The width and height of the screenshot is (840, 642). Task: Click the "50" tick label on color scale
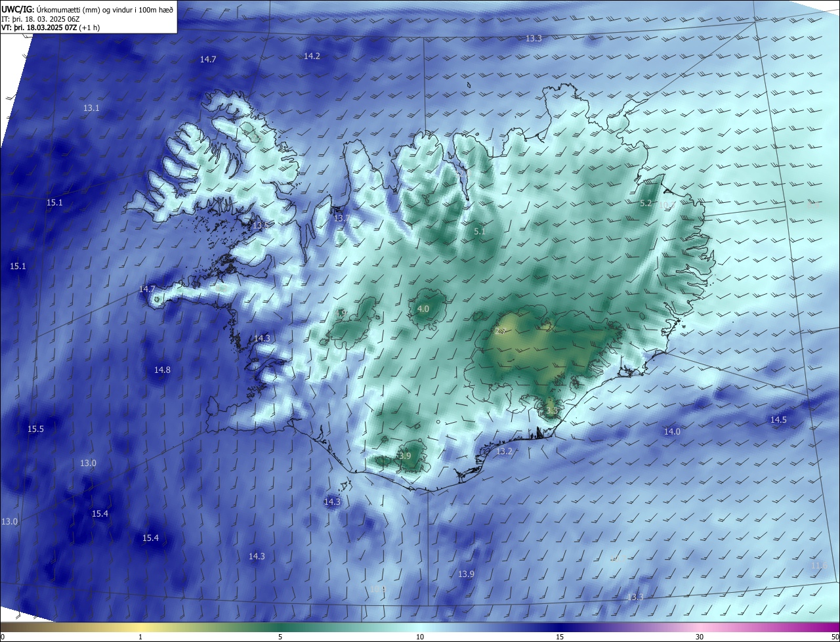click(835, 637)
